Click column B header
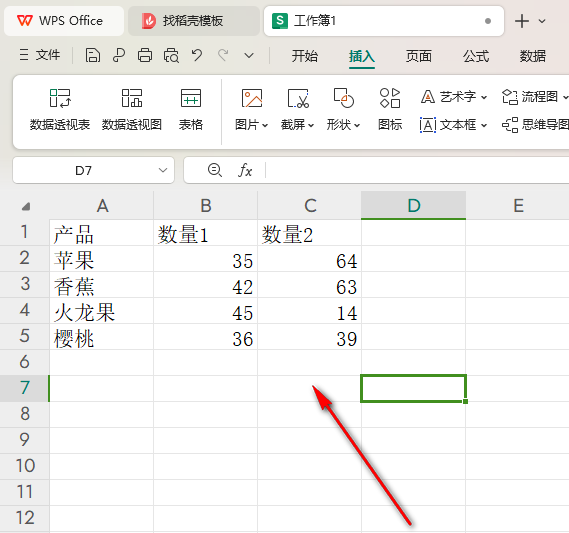 (206, 206)
